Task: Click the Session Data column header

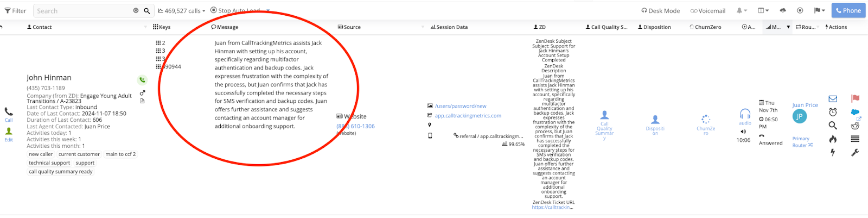Action: click(451, 27)
